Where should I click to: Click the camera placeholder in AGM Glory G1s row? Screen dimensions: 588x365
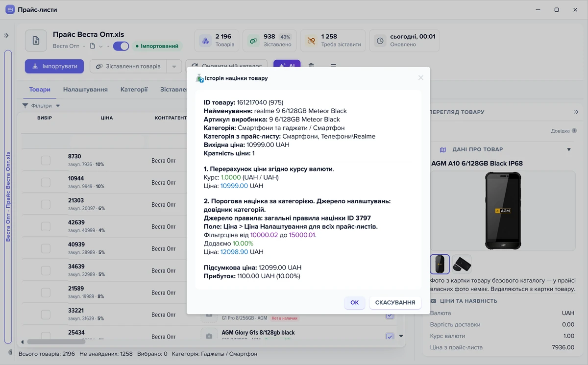coord(209,336)
